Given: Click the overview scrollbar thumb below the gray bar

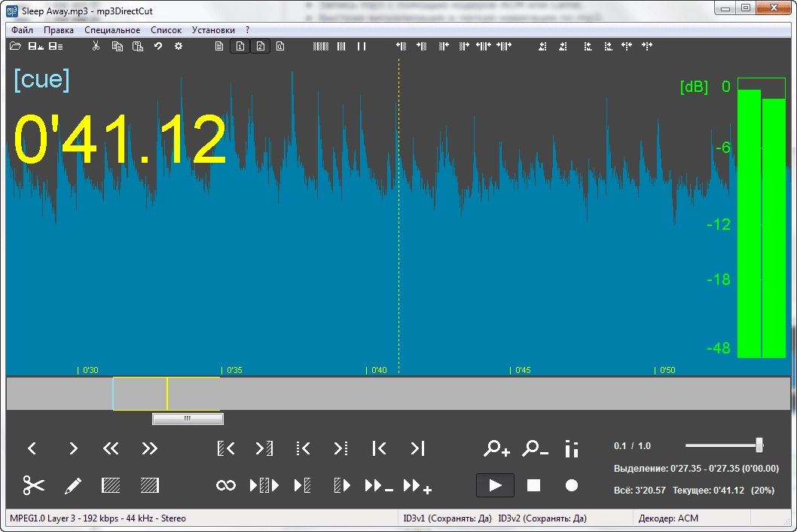Looking at the screenshot, I should tap(188, 418).
